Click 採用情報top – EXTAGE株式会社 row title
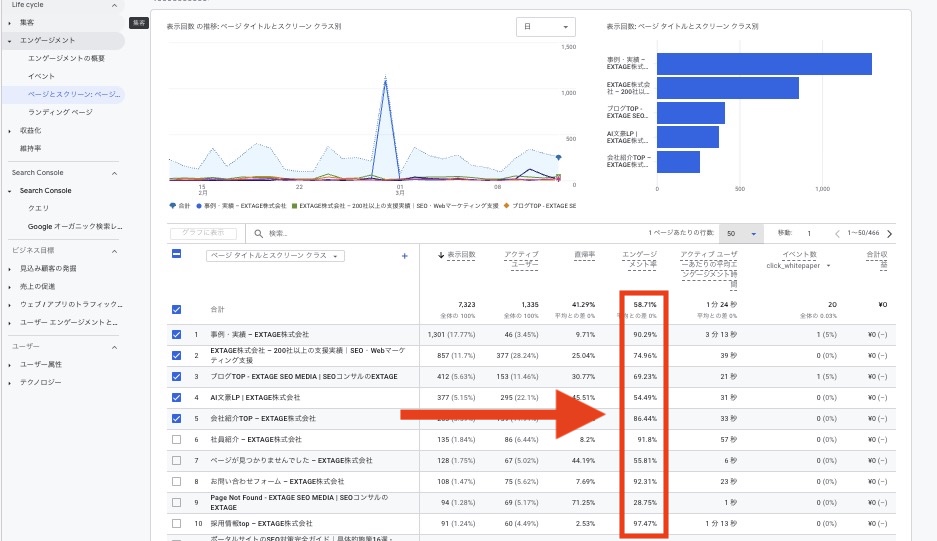This screenshot has height=541, width=937. pyautogui.click(x=261, y=524)
